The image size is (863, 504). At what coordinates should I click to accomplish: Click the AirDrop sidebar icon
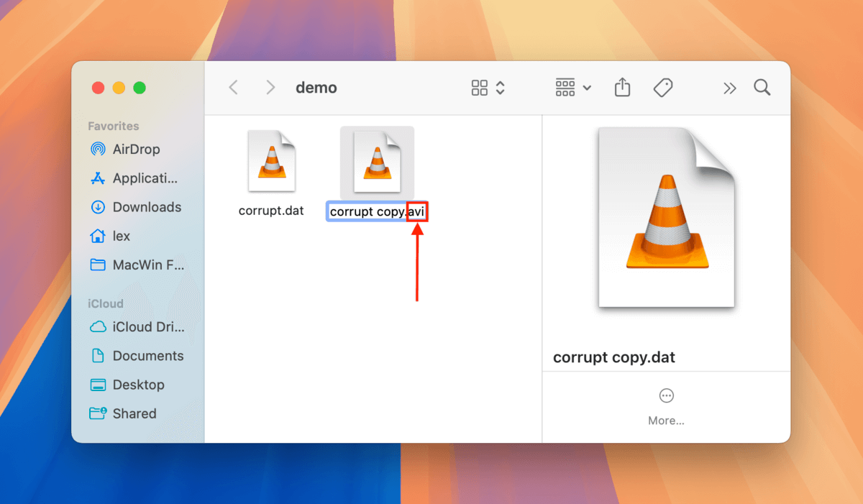[x=98, y=150]
